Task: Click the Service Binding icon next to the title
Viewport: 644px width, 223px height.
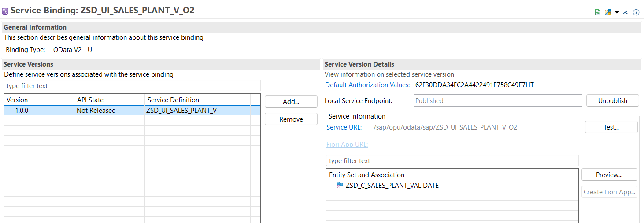Action: tap(5, 11)
